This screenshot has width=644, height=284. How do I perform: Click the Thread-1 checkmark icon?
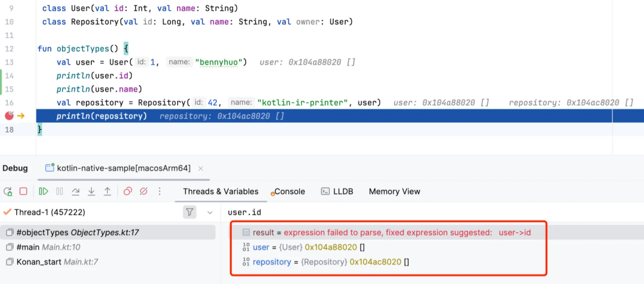(7, 212)
